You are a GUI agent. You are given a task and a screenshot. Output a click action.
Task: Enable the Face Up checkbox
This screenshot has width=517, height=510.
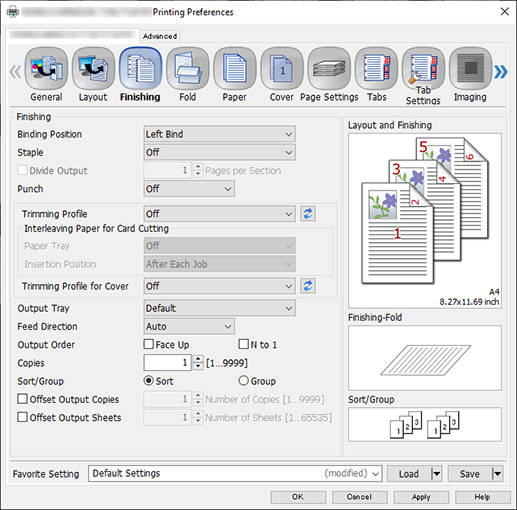pyautogui.click(x=149, y=344)
